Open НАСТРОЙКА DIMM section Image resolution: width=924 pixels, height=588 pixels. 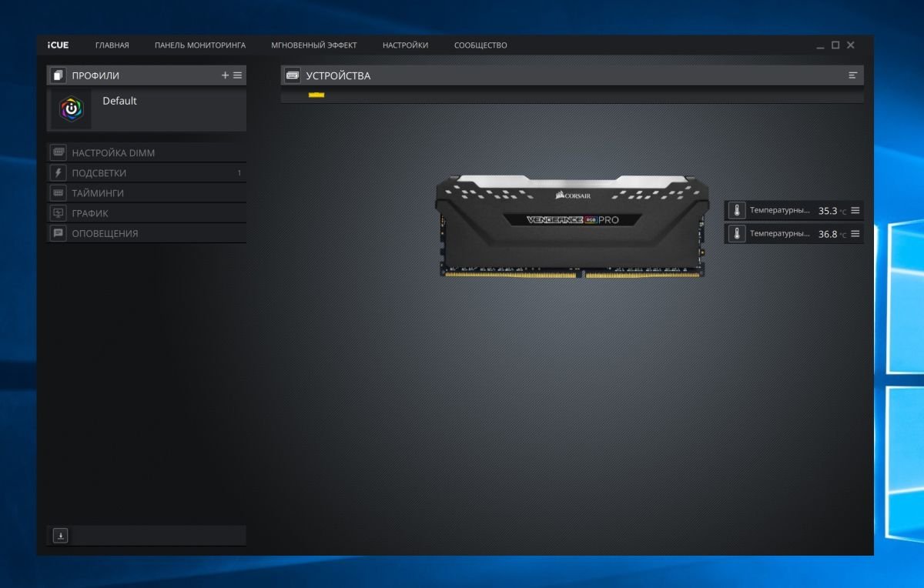146,152
